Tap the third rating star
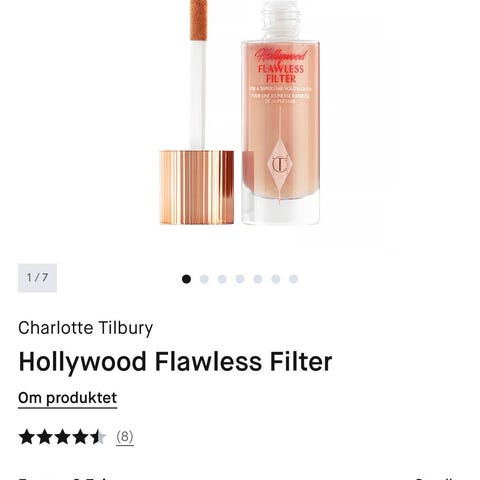The height and width of the screenshot is (480, 480). [62, 437]
